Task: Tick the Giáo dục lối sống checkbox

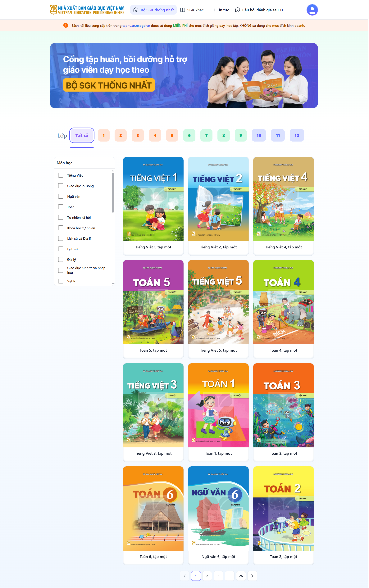Action: pyautogui.click(x=61, y=186)
